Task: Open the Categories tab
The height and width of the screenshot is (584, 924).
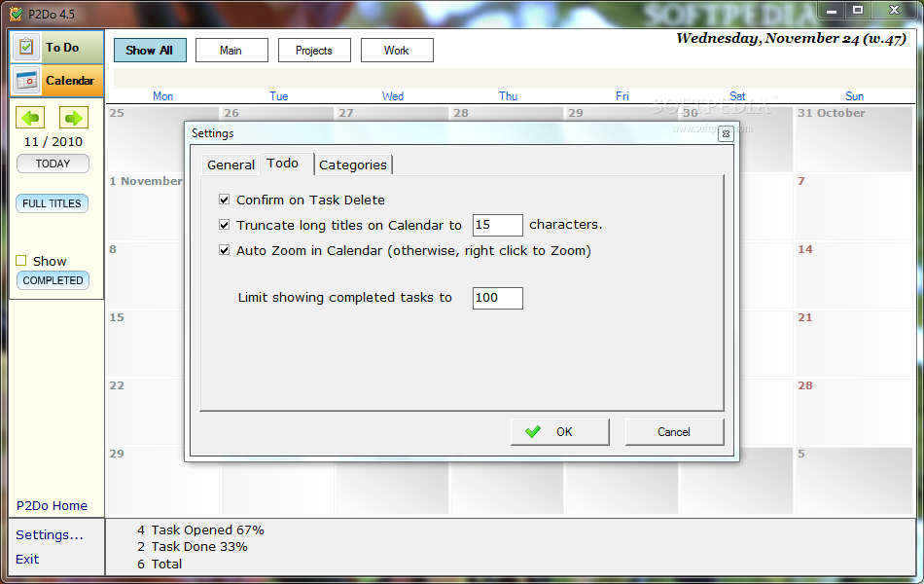Action: point(353,164)
